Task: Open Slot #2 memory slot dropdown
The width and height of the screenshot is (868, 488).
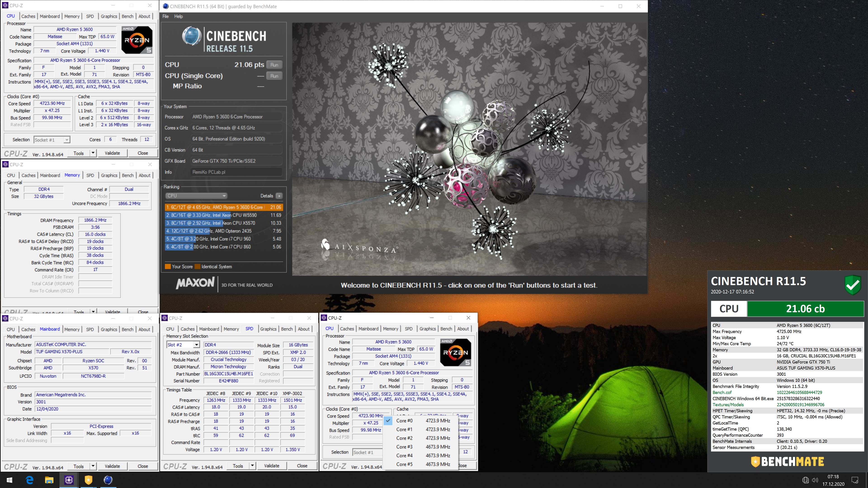Action: coord(183,345)
